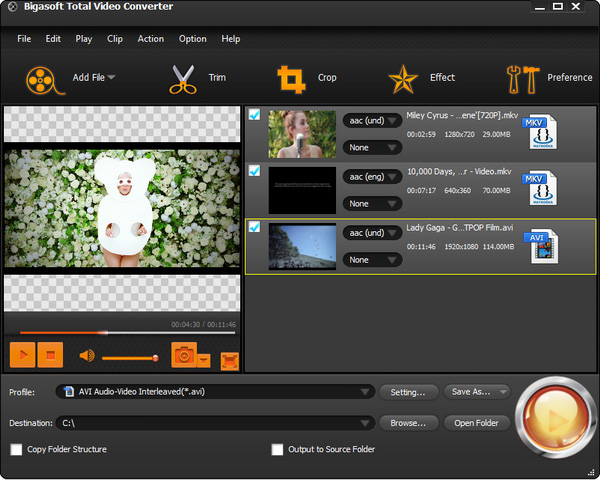Open the aac (eng) audio track dropdown
The image size is (600, 480).
[x=372, y=177]
